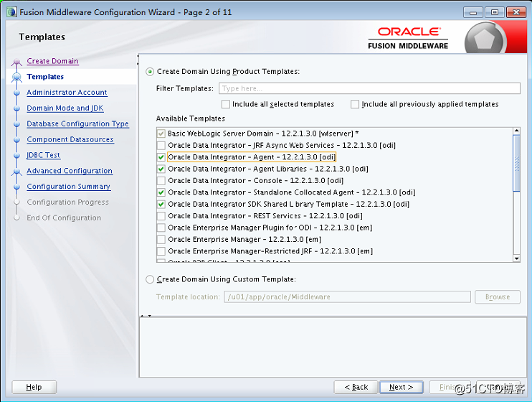The image size is (532, 402).
Task: Check Oracle Enterprise Manager template checkbox
Action: (x=161, y=240)
